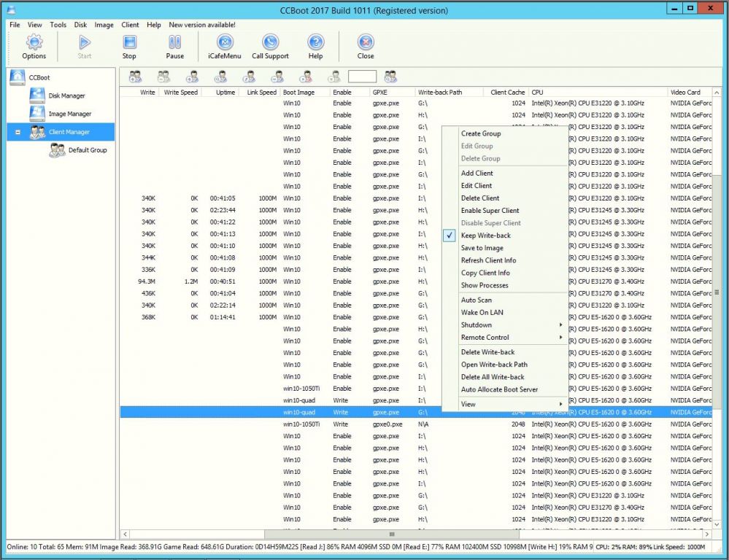Click the edit client pencil icon
The width and height of the screenshot is (729, 560).
coord(249,77)
